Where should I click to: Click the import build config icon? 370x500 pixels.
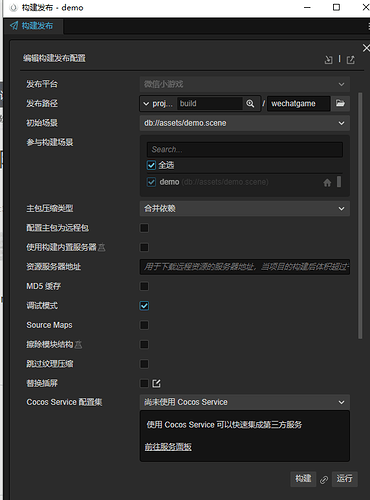(329, 60)
